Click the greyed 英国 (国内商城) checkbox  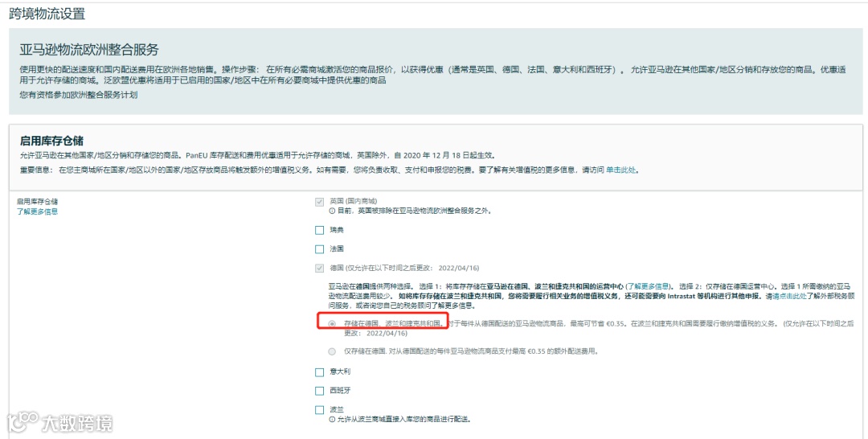pos(319,202)
